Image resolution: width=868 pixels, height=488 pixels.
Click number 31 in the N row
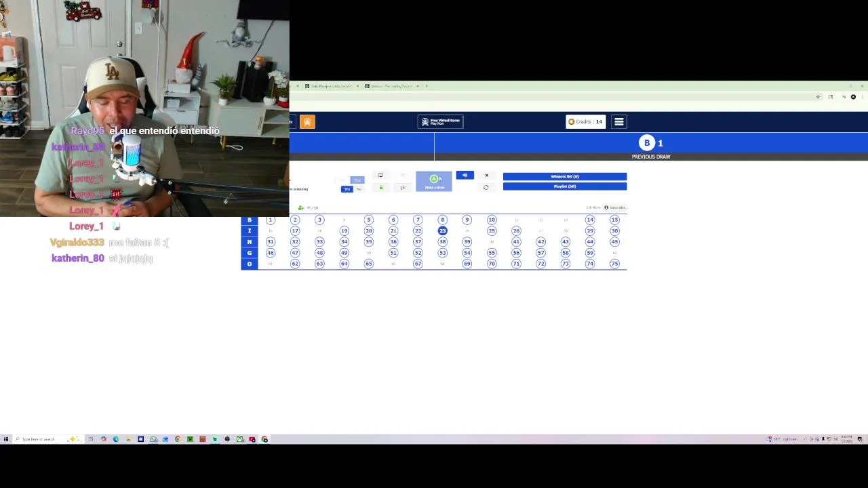(x=270, y=241)
